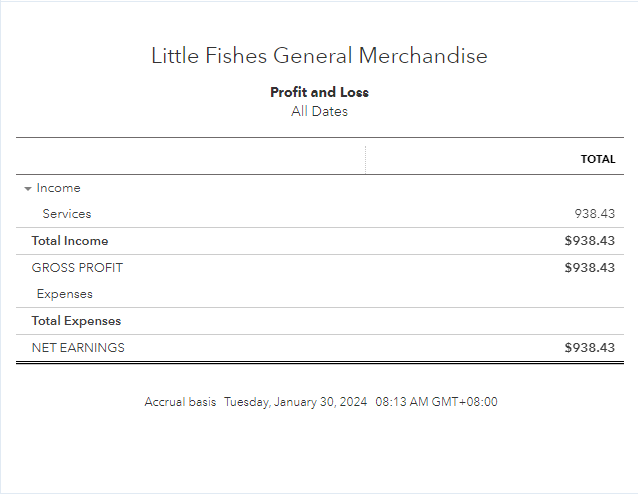Click the Little Fishes General Merchandise title
The width and height of the screenshot is (638, 495).
319,56
